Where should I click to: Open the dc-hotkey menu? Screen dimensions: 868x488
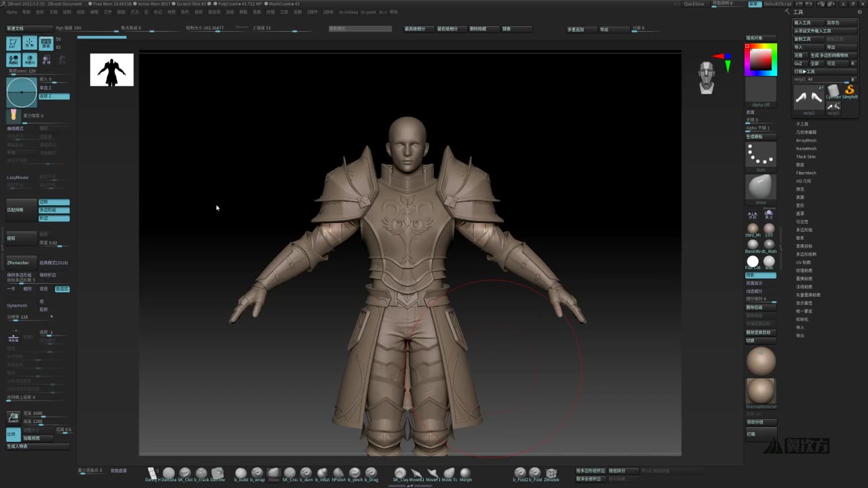click(x=349, y=12)
